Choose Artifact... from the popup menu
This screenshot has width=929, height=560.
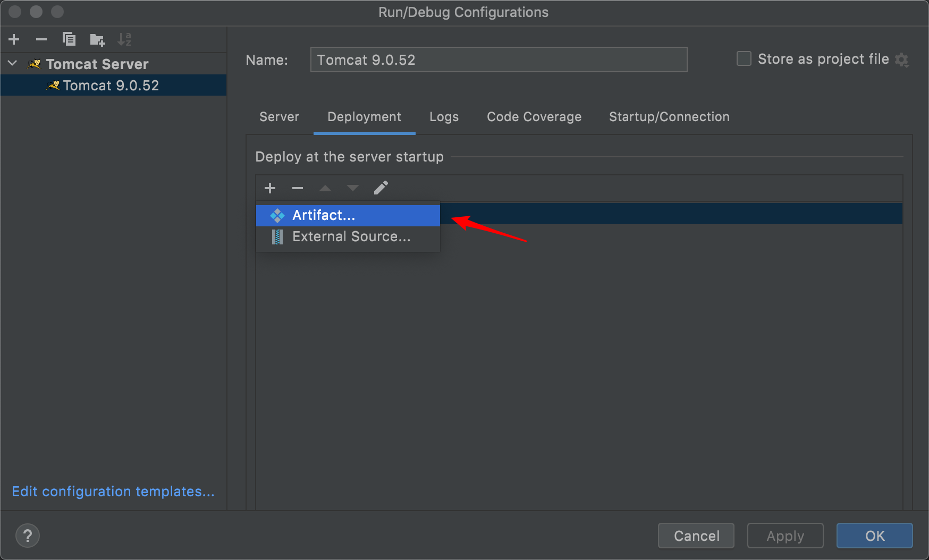[348, 215]
